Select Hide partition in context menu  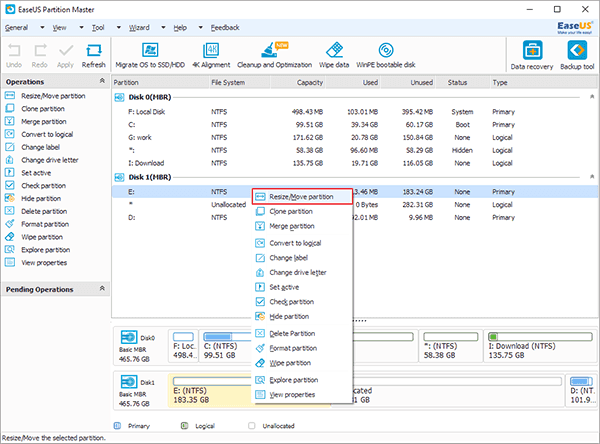point(302,317)
